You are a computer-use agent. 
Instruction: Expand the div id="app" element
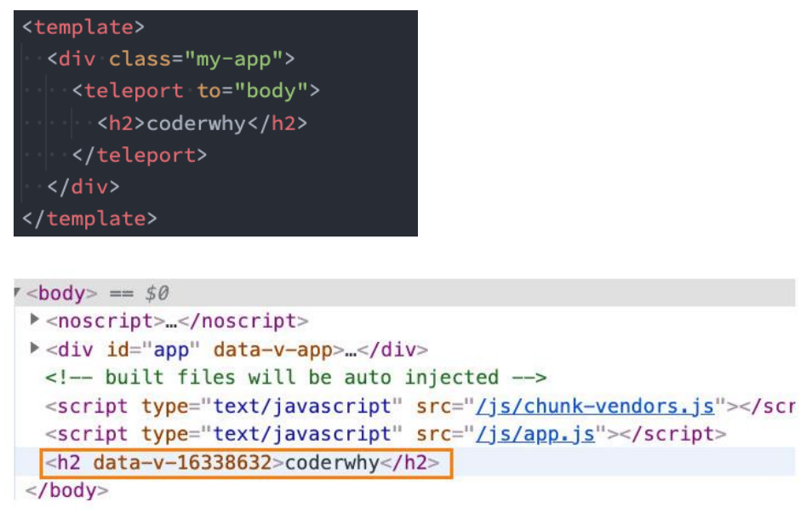coord(34,348)
